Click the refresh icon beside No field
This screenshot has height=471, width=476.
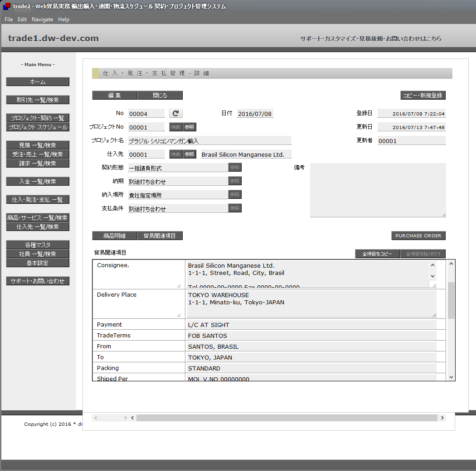click(x=175, y=113)
